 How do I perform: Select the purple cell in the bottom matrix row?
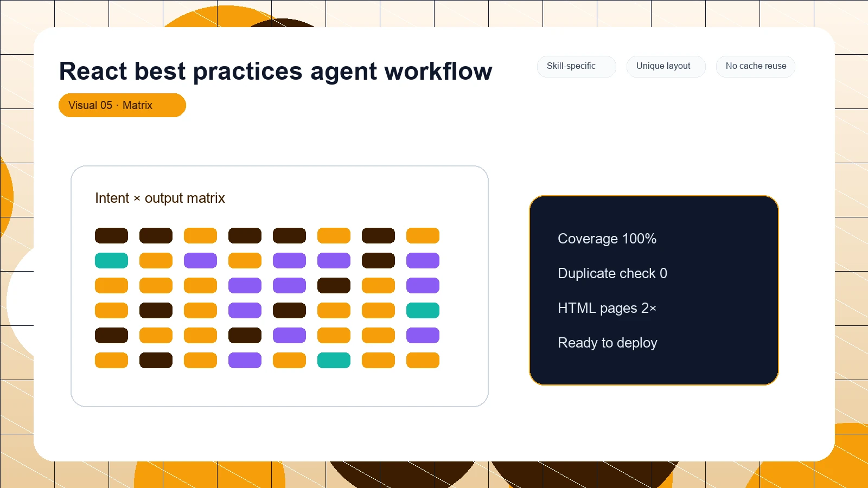point(245,361)
